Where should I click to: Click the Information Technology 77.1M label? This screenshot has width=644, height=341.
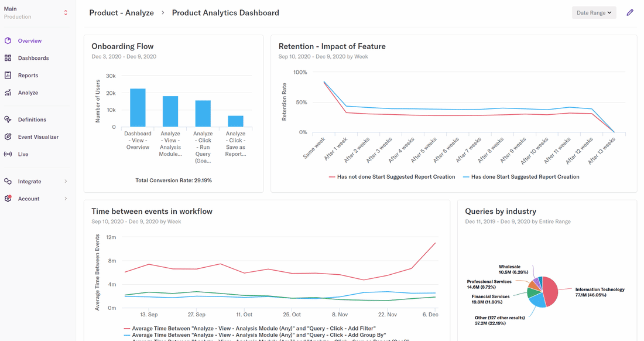[600, 292]
